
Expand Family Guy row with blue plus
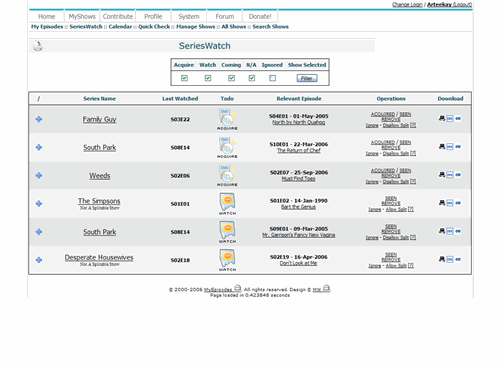point(39,119)
